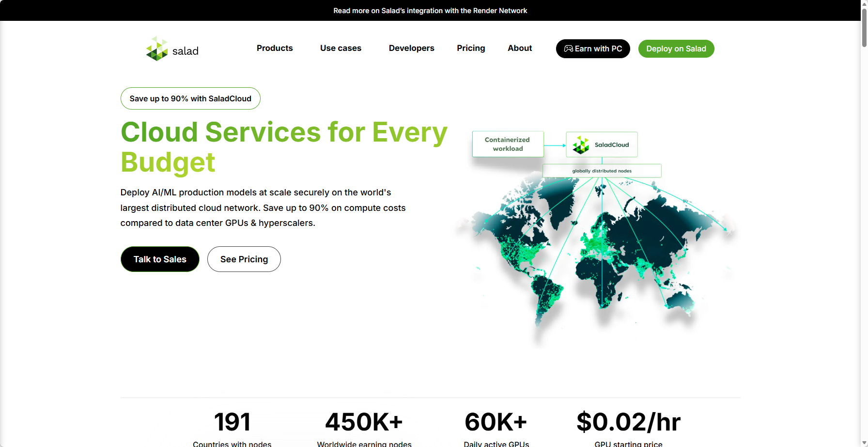The image size is (868, 447).
Task: Click the Deploy AI/ML production models paragraph
Action: click(x=263, y=208)
